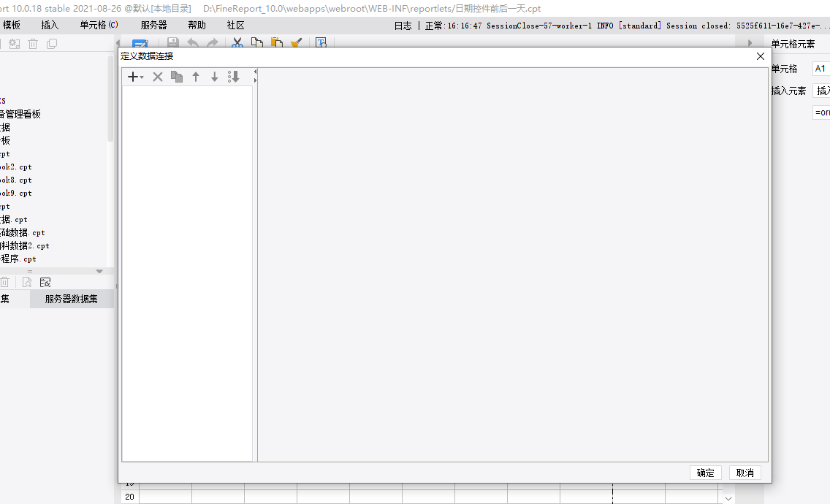
Task: Expand the dialog list pane with right arrow
Action: (255, 80)
